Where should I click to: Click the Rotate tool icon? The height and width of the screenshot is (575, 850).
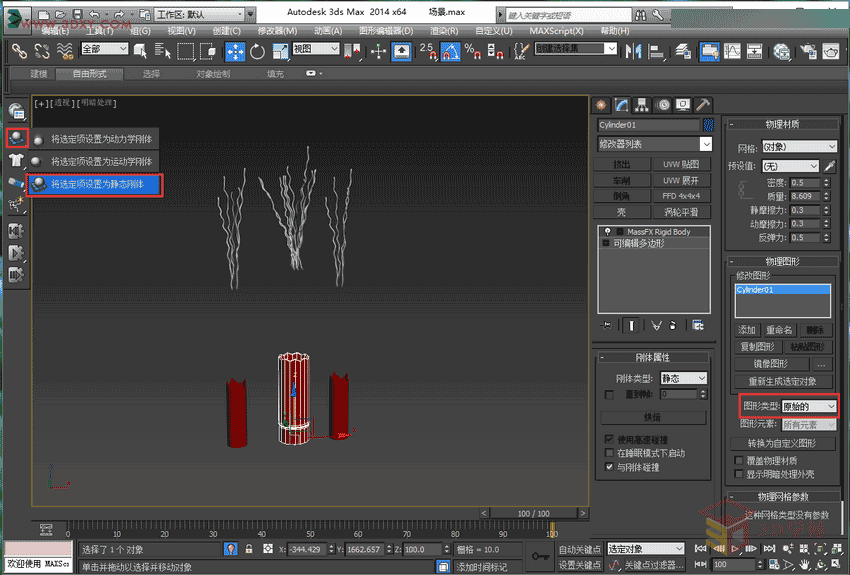pyautogui.click(x=257, y=51)
